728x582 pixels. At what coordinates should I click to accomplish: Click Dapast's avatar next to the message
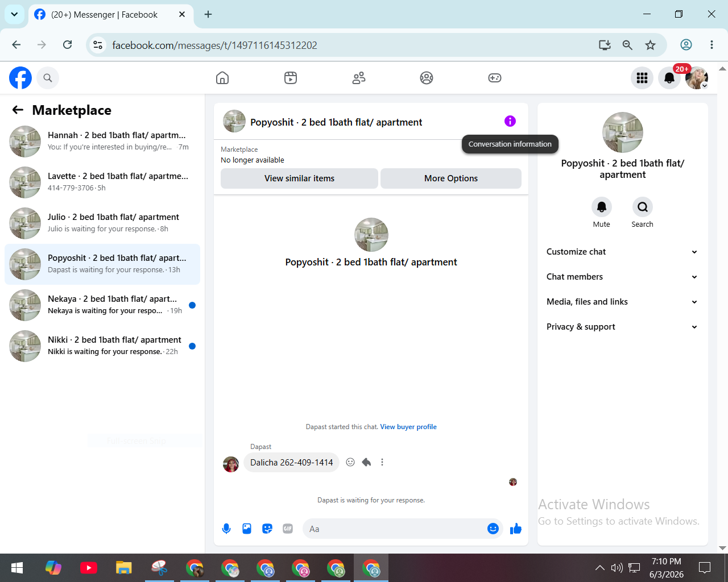[231, 464]
